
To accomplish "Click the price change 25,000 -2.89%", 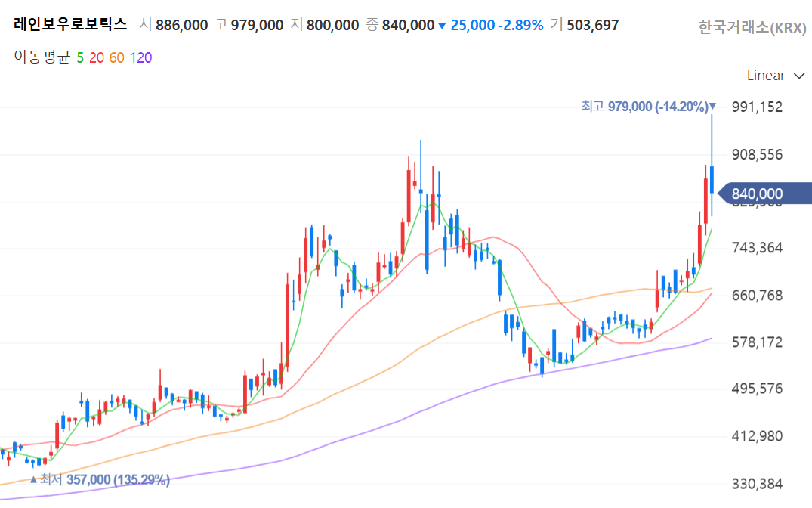I will pyautogui.click(x=497, y=25).
